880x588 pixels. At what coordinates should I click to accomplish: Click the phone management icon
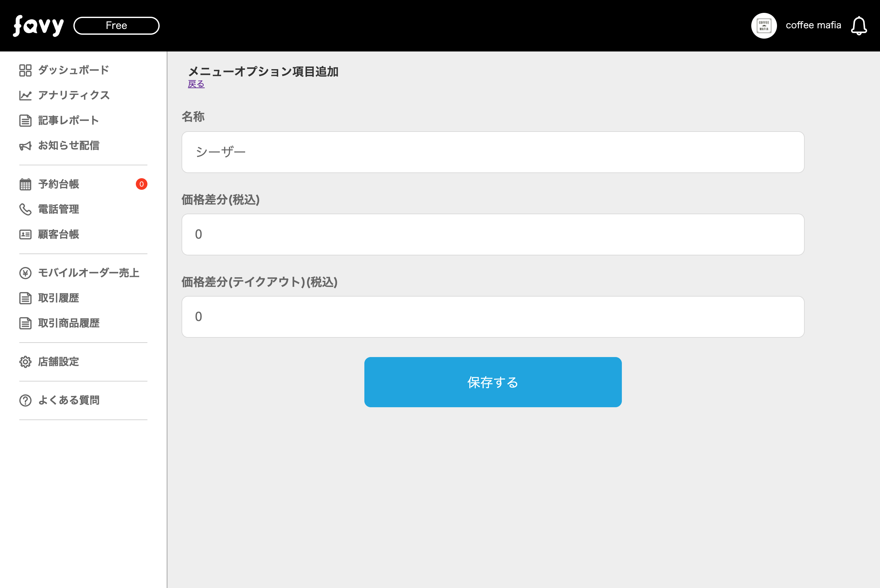25,209
